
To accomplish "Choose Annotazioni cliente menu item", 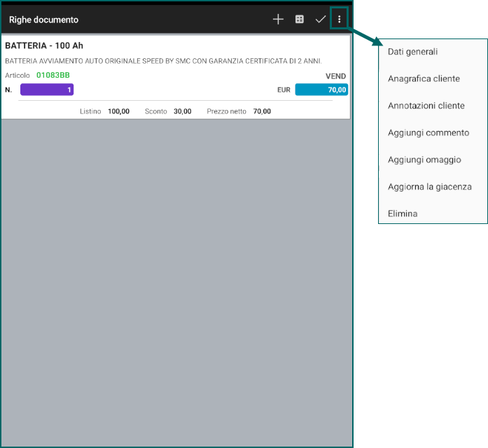I will click(426, 106).
